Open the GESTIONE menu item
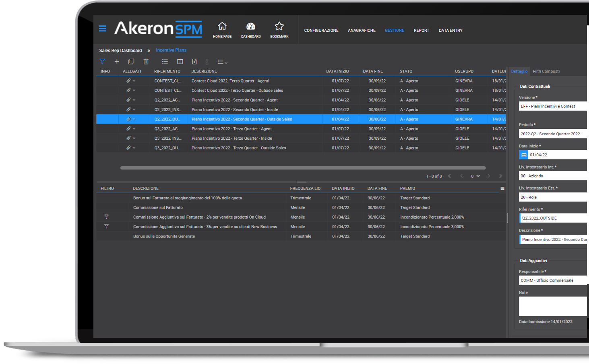589x364 pixels. coord(394,30)
